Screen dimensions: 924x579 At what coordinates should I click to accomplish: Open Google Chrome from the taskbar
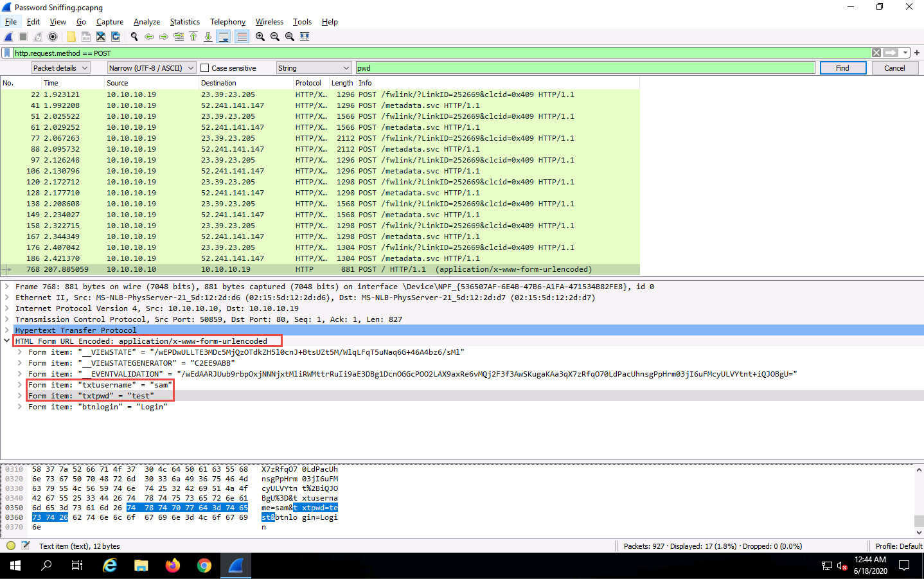click(x=204, y=566)
